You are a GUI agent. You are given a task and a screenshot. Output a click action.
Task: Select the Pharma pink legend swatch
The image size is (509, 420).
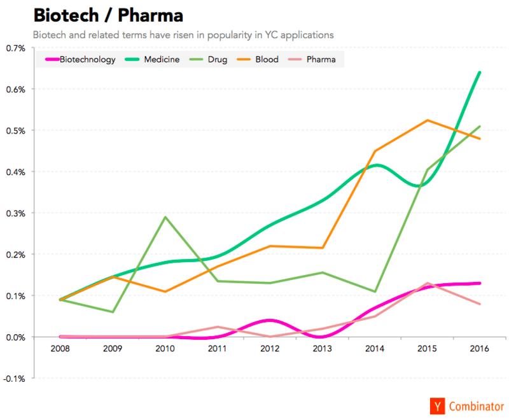tap(295, 59)
